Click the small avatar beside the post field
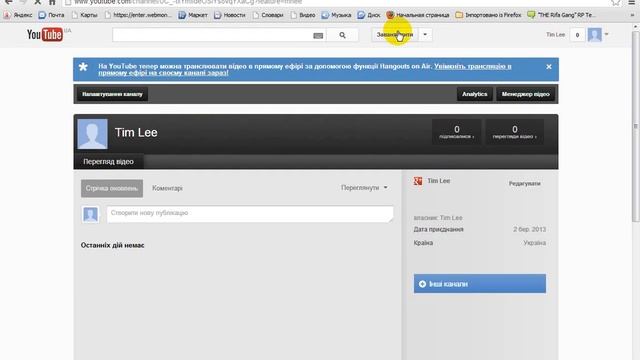 91,214
